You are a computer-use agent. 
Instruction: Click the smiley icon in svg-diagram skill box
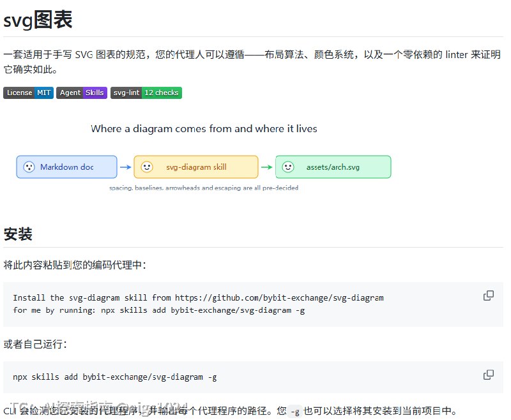[147, 167]
